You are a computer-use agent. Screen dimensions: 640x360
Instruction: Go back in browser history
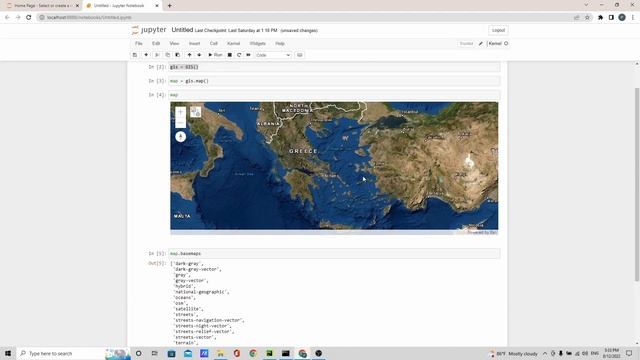7,18
